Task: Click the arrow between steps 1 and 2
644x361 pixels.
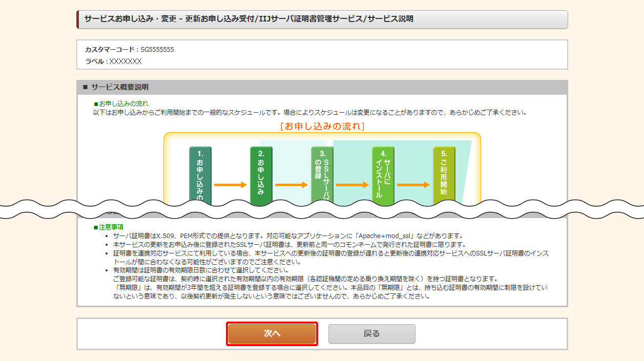Action: click(230, 185)
